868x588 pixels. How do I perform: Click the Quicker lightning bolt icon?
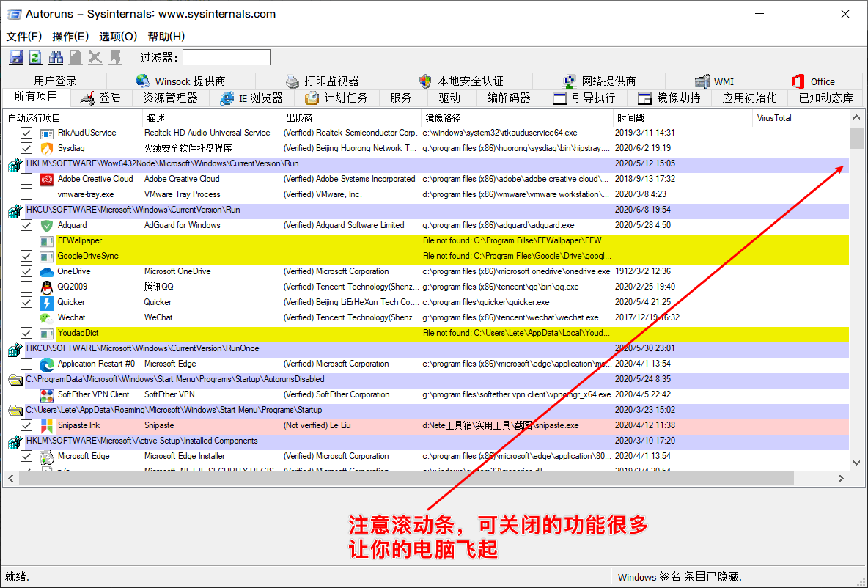click(x=47, y=302)
